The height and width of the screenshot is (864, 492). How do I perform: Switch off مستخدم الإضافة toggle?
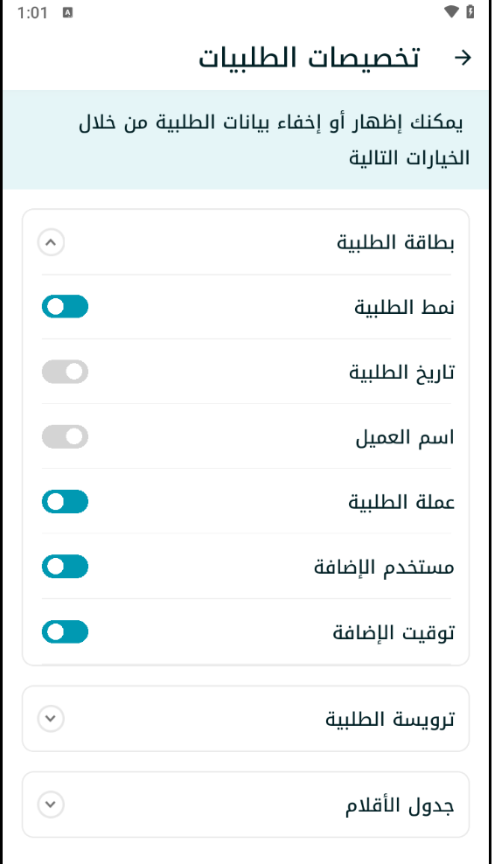[65, 567]
